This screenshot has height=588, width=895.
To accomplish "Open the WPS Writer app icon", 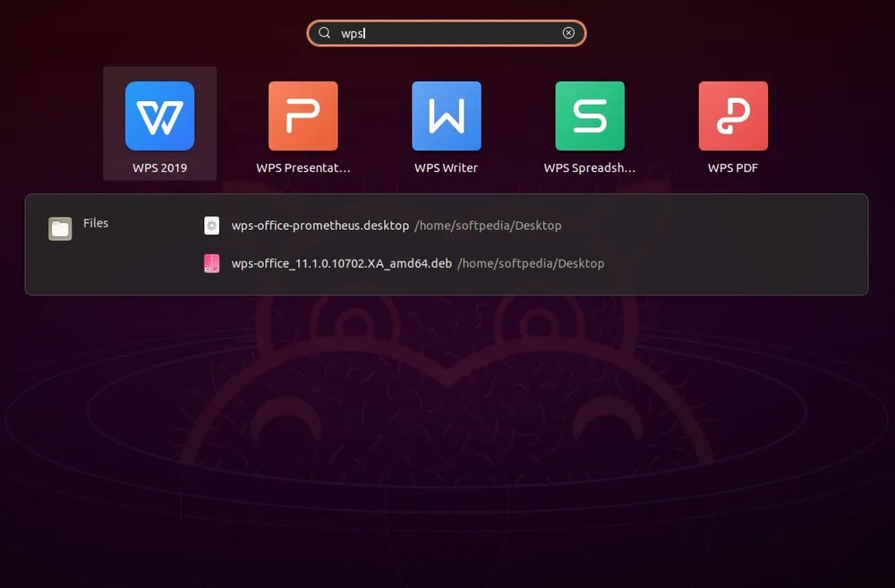I will click(x=447, y=115).
